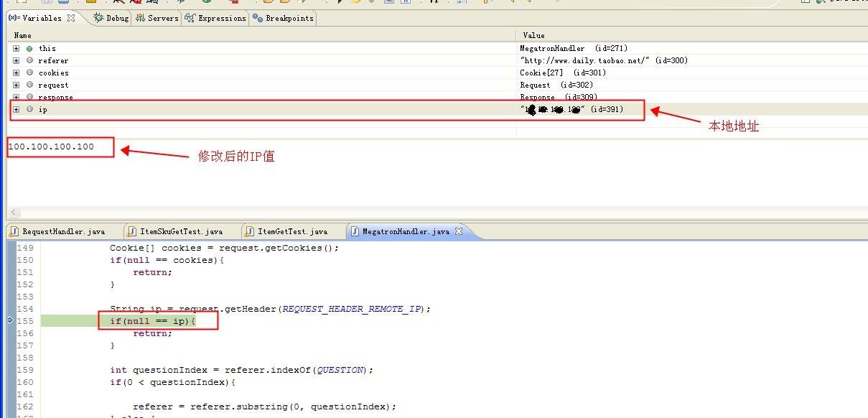Click the 'Name' column header
The image size is (868, 418).
(x=23, y=35)
